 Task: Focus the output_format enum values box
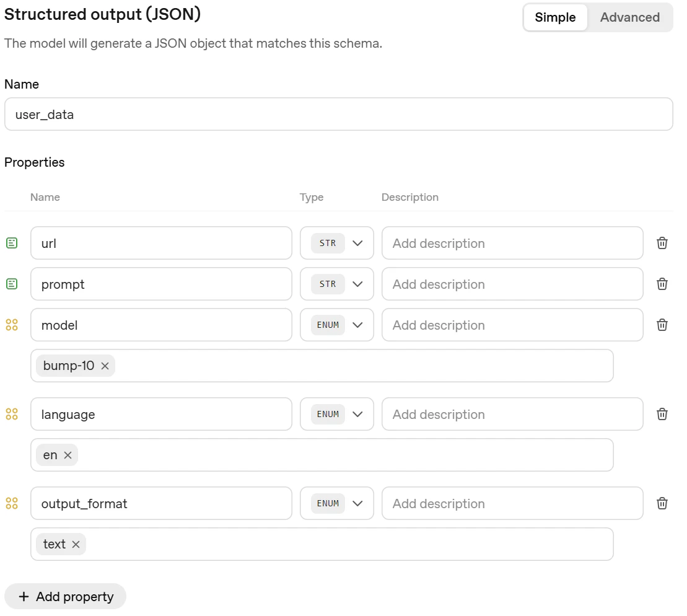point(322,544)
